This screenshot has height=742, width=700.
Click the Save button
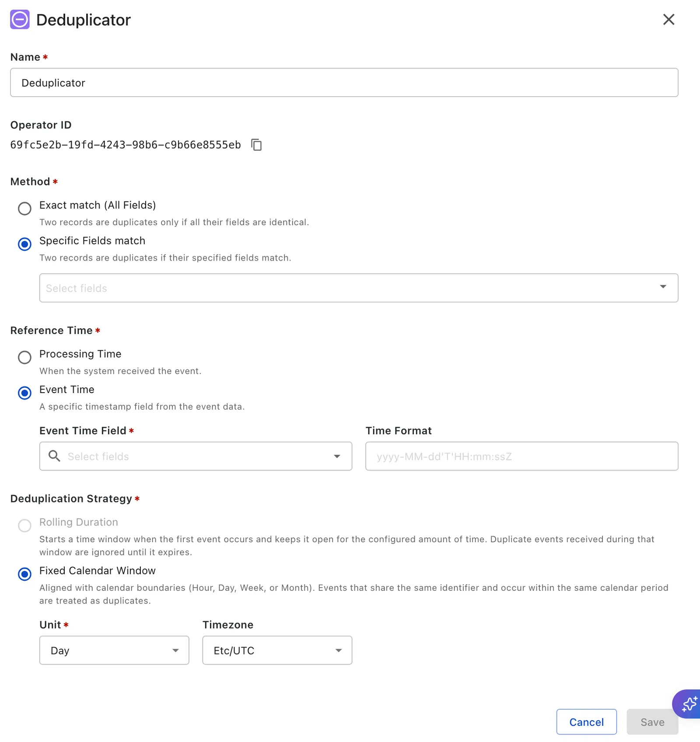click(x=652, y=722)
